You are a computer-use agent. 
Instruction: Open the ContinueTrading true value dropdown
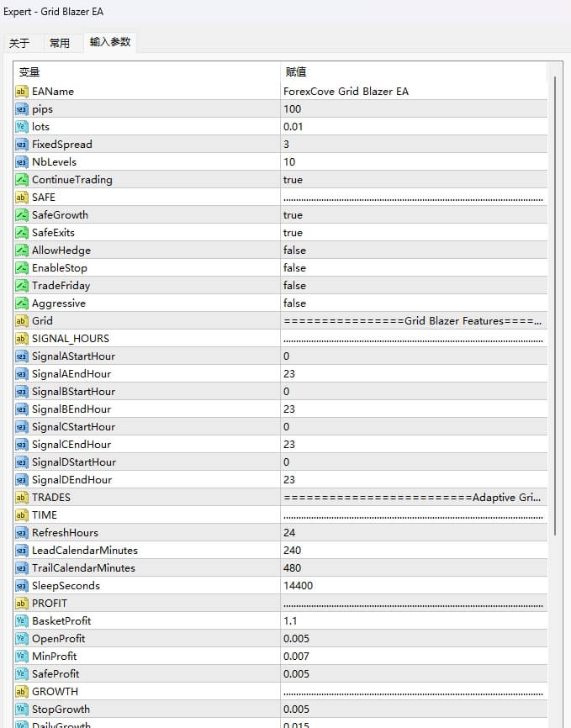[x=412, y=180]
